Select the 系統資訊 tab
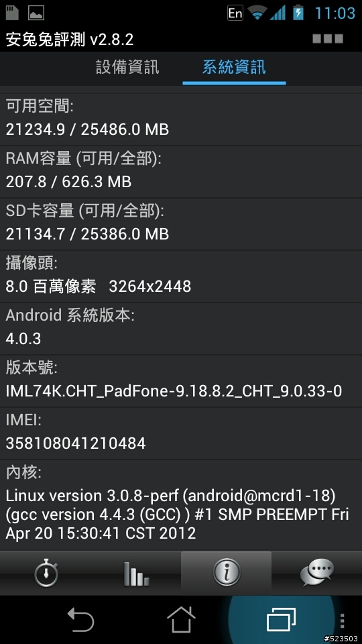The image size is (362, 644). coord(234,67)
